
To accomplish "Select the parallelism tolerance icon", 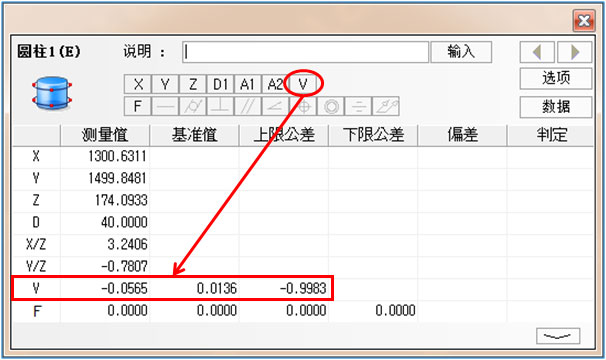I will pyautogui.click(x=248, y=106).
